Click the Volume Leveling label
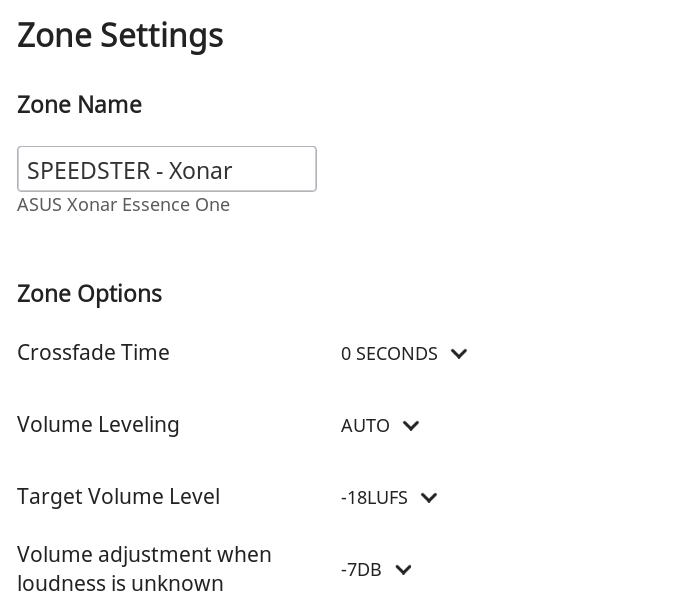Screen dimensions: 673x614 tap(98, 425)
